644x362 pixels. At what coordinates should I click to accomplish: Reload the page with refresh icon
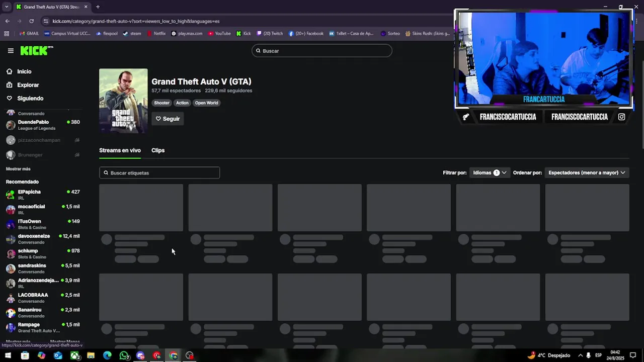31,21
